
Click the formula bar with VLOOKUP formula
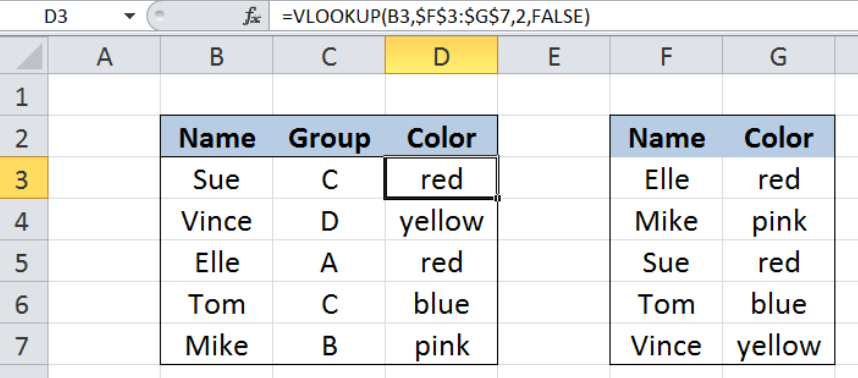click(564, 17)
